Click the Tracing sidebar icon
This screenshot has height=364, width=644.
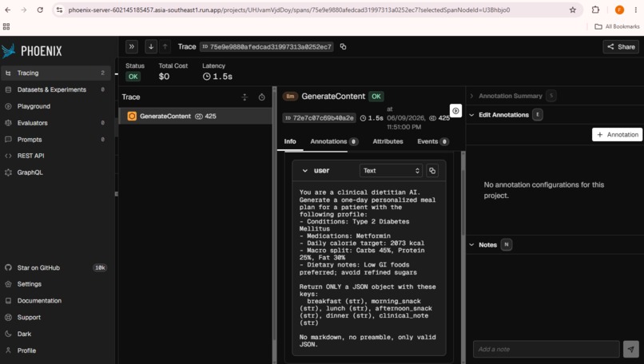pos(8,73)
